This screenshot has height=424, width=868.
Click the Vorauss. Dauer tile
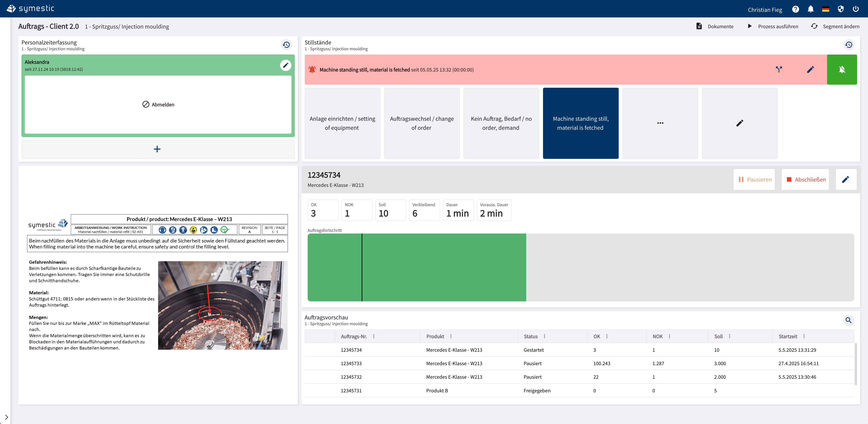[x=494, y=210]
